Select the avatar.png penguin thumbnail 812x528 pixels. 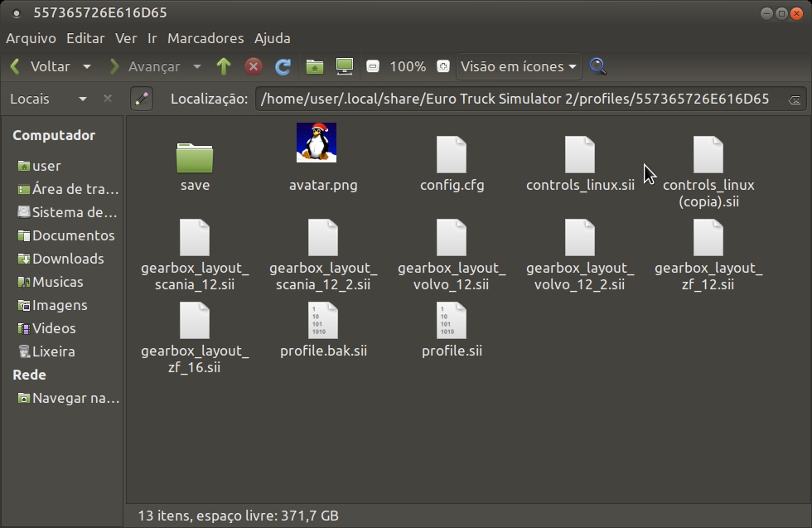tap(317, 143)
